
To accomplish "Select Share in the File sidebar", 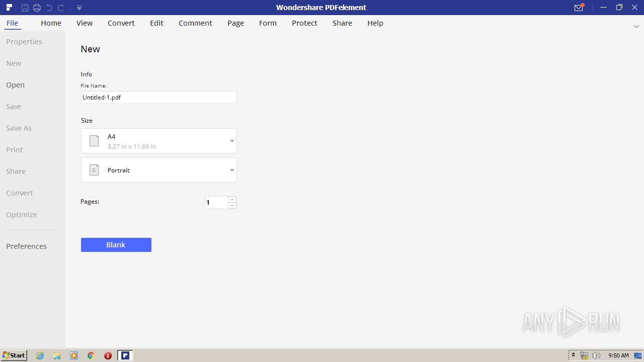I will 16,171.
